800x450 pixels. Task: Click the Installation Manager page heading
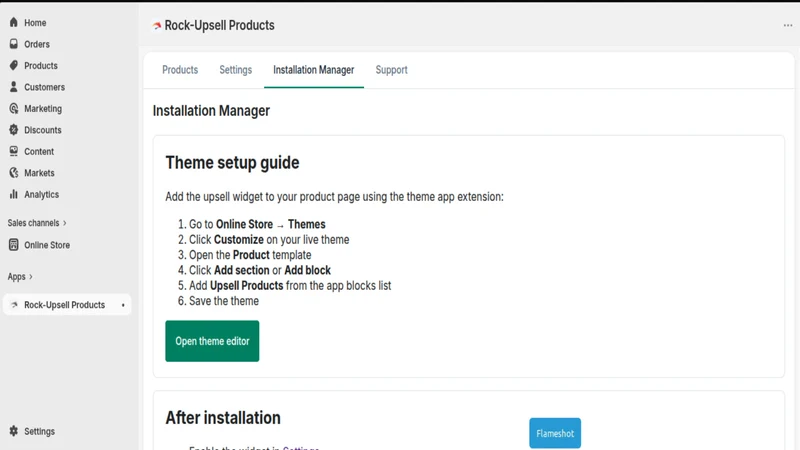[x=211, y=111]
